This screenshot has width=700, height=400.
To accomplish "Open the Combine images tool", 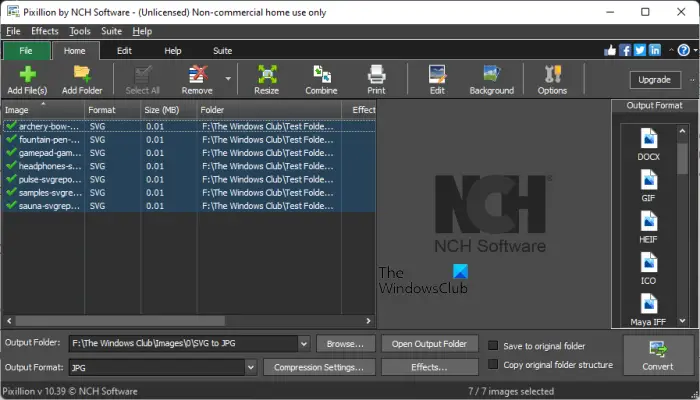I will tap(321, 80).
